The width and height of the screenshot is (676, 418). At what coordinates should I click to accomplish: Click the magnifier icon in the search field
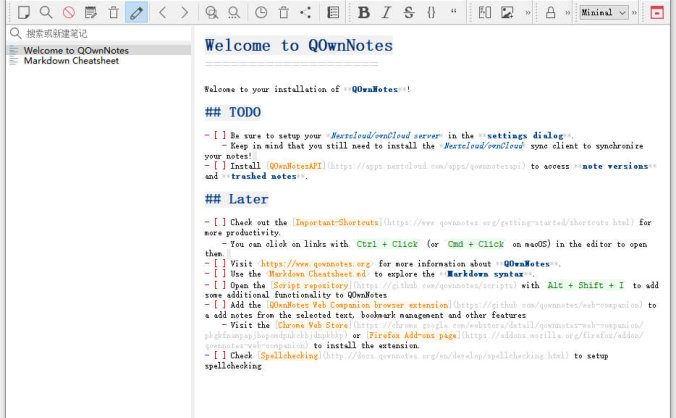tap(16, 33)
